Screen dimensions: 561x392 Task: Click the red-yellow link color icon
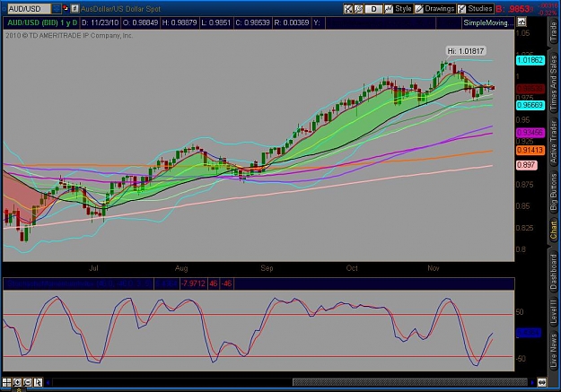66,8
